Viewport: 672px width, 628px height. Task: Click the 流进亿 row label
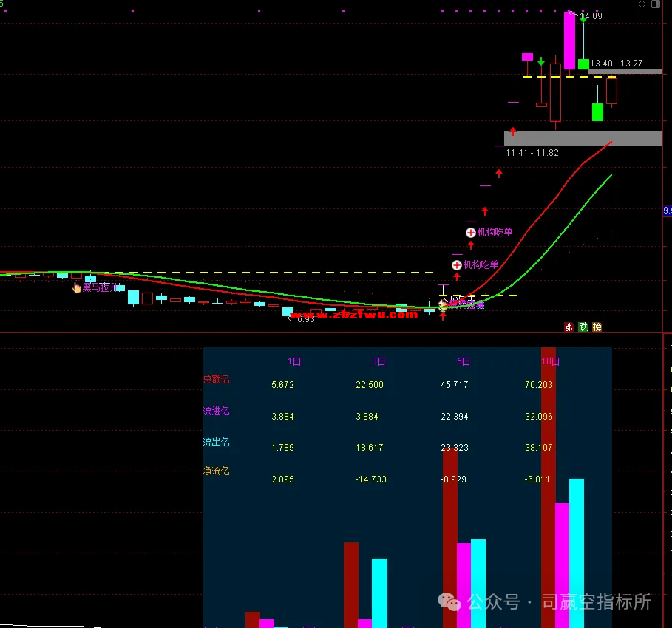point(217,412)
